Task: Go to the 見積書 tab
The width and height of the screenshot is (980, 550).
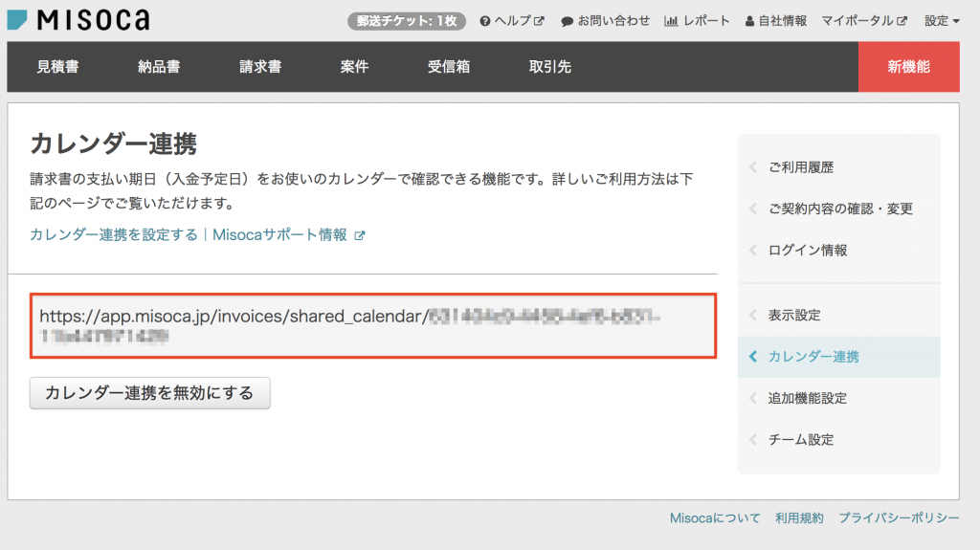Action: (x=57, y=67)
